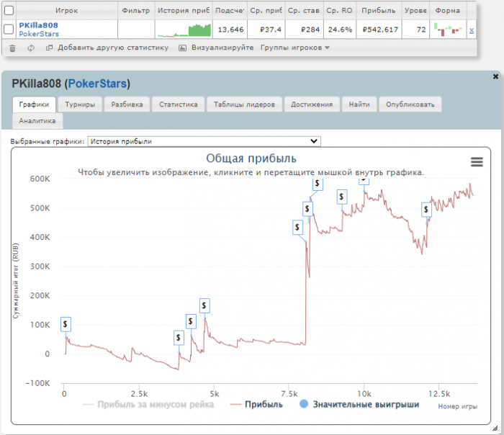
Task: Open the Разбивка tab
Action: pyautogui.click(x=127, y=104)
